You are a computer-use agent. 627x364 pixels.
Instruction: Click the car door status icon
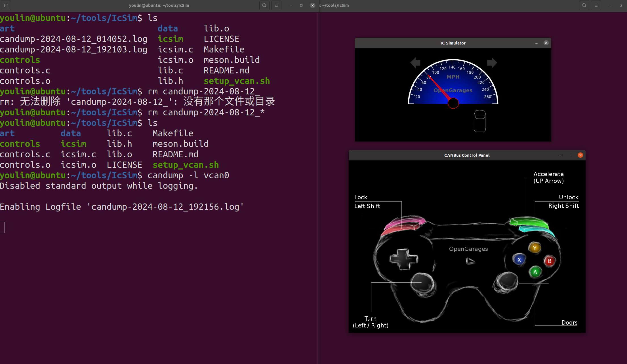pyautogui.click(x=480, y=121)
